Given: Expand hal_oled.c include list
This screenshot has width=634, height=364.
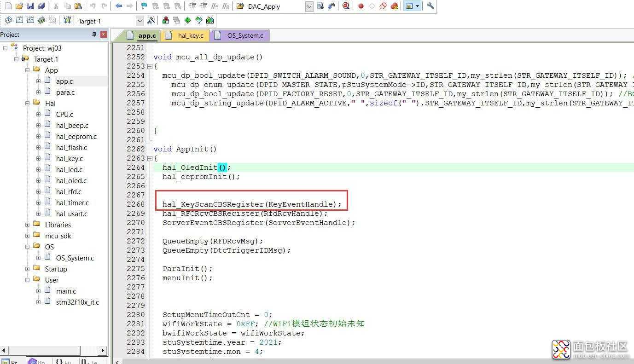Looking at the screenshot, I should pyautogui.click(x=39, y=180).
